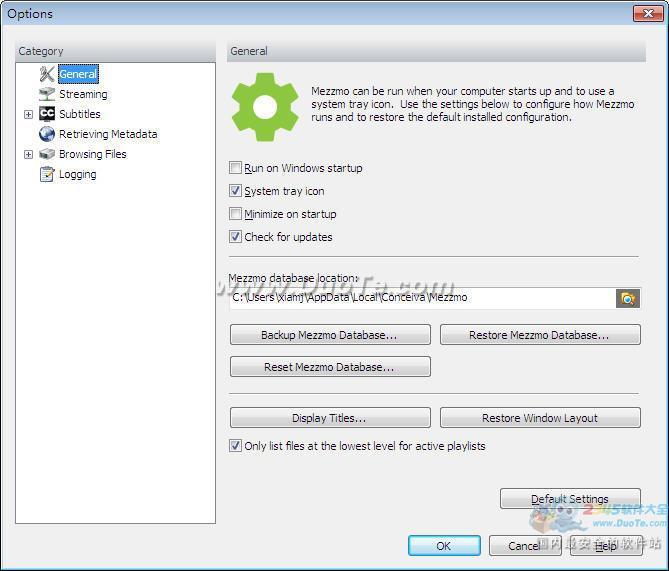Select Streaming in the Category tree

83,94
